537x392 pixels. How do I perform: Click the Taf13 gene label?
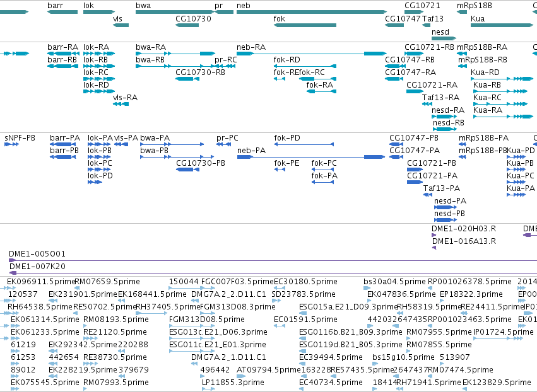coord(433,19)
